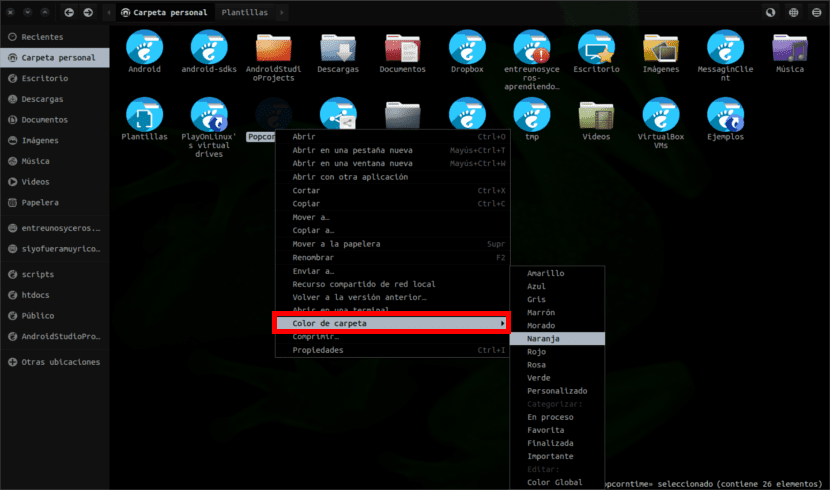Go to Escritorio in the sidebar
This screenshot has height=490, width=830.
pos(55,78)
